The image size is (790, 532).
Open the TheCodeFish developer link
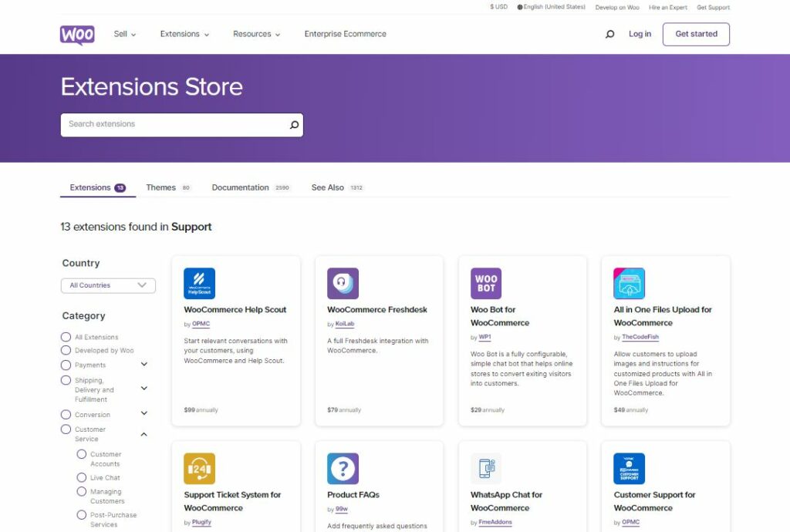click(640, 337)
